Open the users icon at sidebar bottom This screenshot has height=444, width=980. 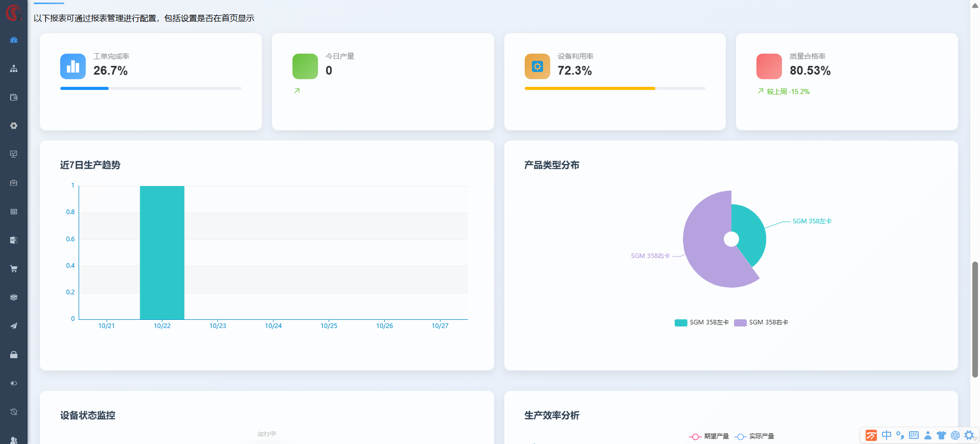pyautogui.click(x=14, y=440)
